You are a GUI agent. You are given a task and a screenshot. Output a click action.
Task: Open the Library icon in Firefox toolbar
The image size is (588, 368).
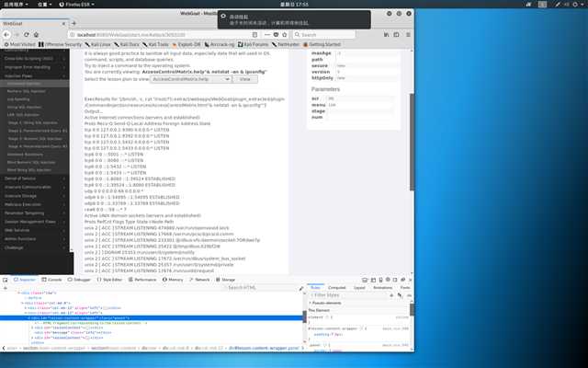[386, 35]
